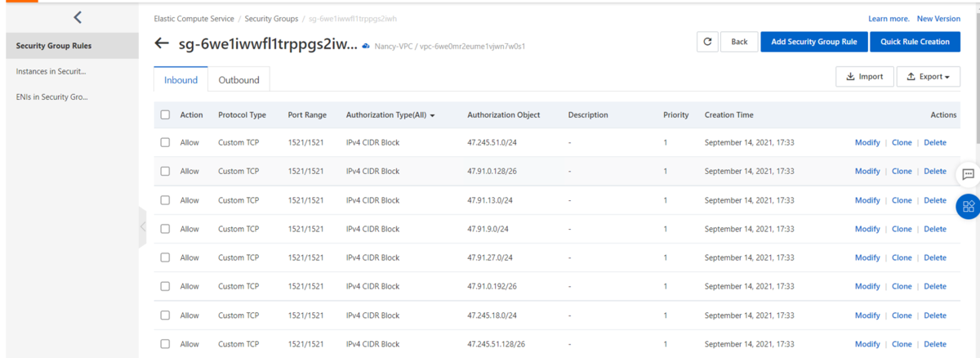Clone the 47.91.0.128/26 rule

(902, 172)
